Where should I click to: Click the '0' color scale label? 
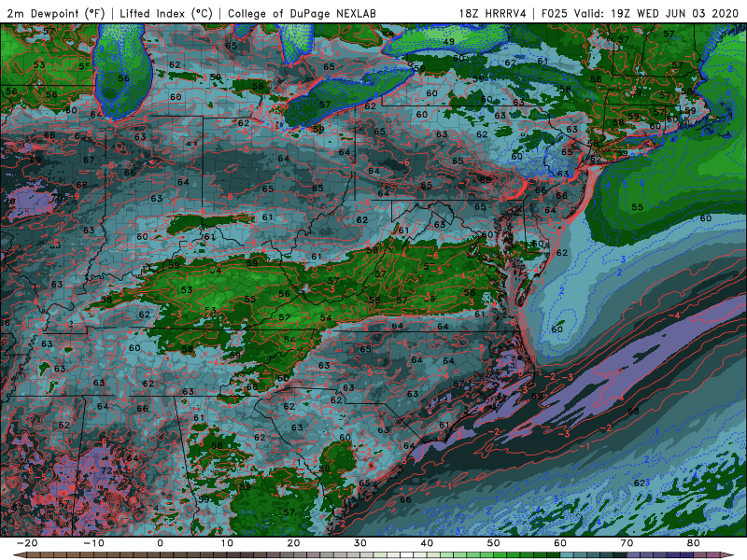[x=160, y=543]
